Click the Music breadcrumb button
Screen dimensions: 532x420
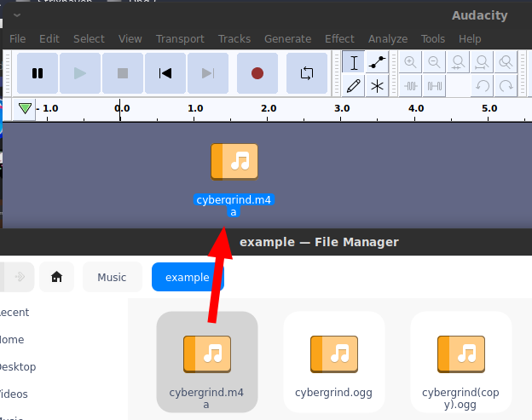pyautogui.click(x=112, y=277)
